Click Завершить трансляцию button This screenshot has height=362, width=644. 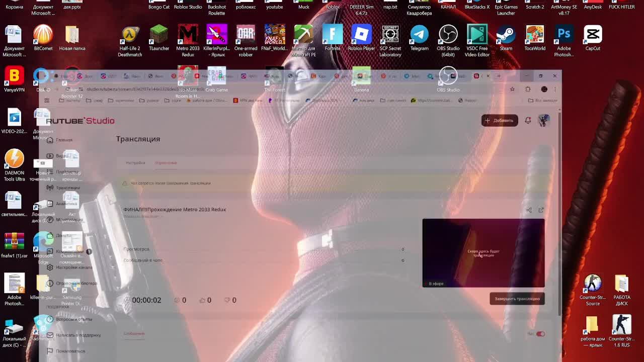coord(517,299)
